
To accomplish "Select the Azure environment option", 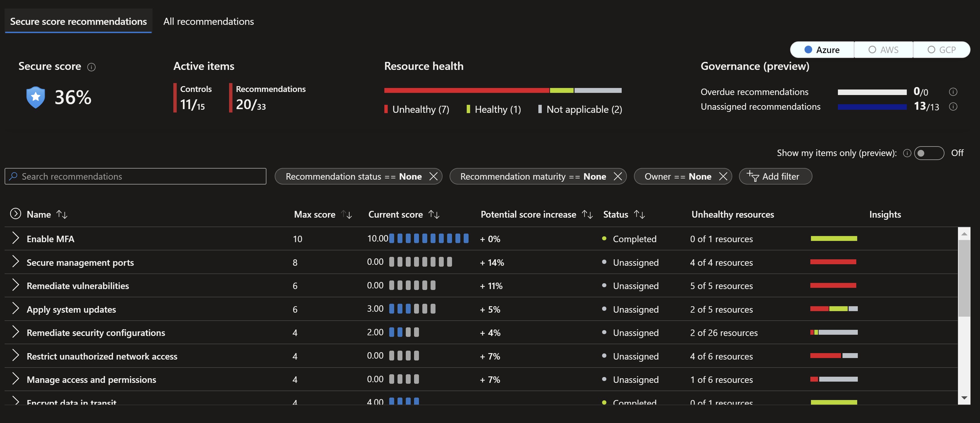I will tap(822, 50).
